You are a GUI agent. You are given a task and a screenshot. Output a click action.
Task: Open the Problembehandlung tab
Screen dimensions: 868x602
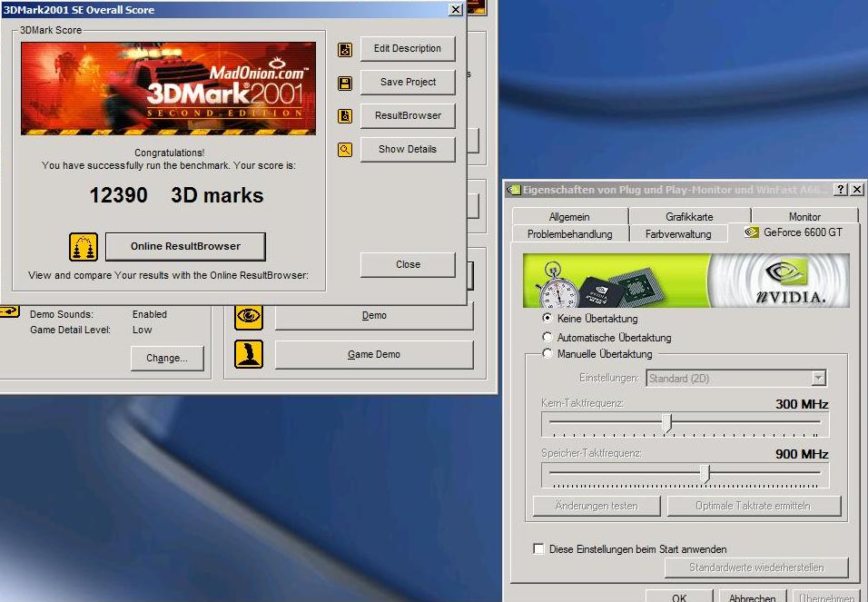pos(569,234)
